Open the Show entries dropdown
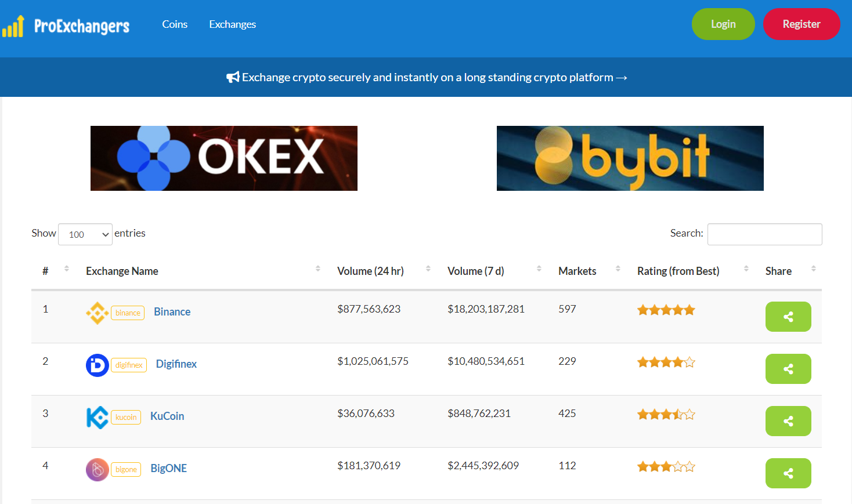852x504 pixels. click(85, 234)
